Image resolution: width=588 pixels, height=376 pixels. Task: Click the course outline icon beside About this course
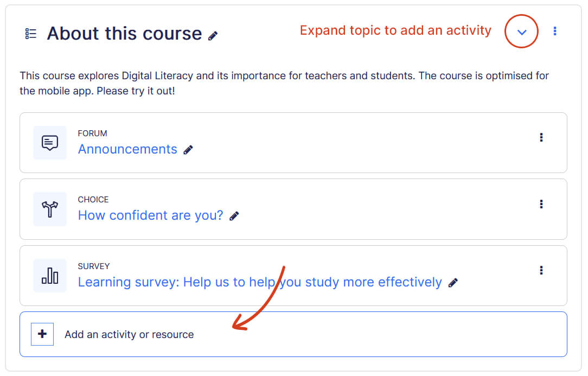tap(30, 33)
